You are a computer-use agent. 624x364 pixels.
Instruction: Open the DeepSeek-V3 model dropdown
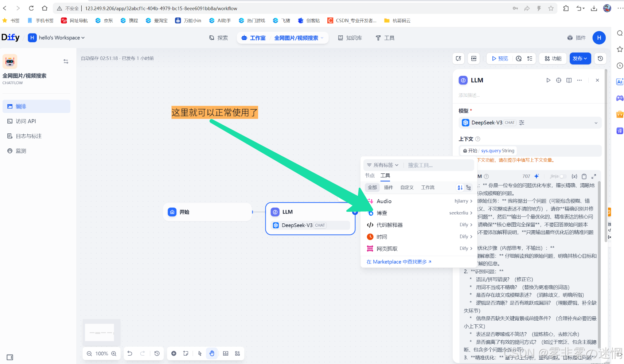tap(530, 123)
